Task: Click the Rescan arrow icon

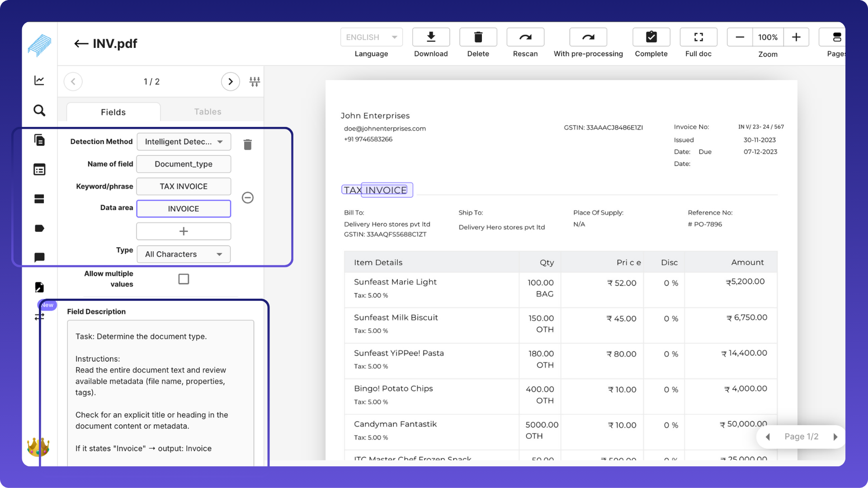Action: tap(525, 37)
